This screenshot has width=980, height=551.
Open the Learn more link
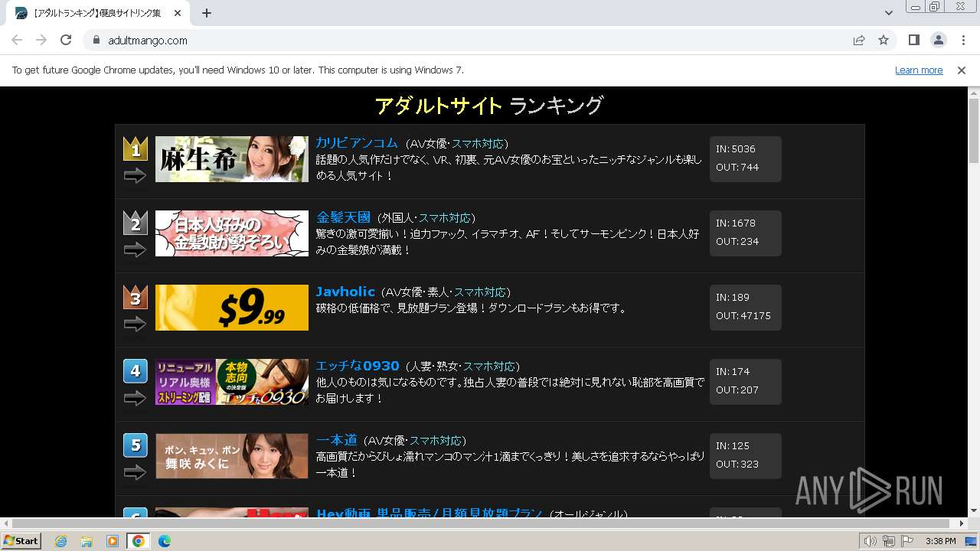[919, 70]
